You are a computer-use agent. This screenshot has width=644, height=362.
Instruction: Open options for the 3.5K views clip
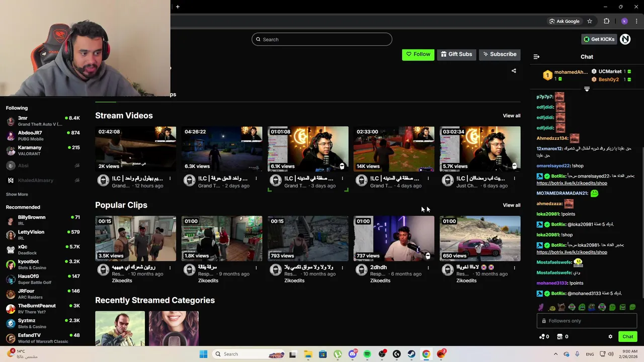click(170, 268)
